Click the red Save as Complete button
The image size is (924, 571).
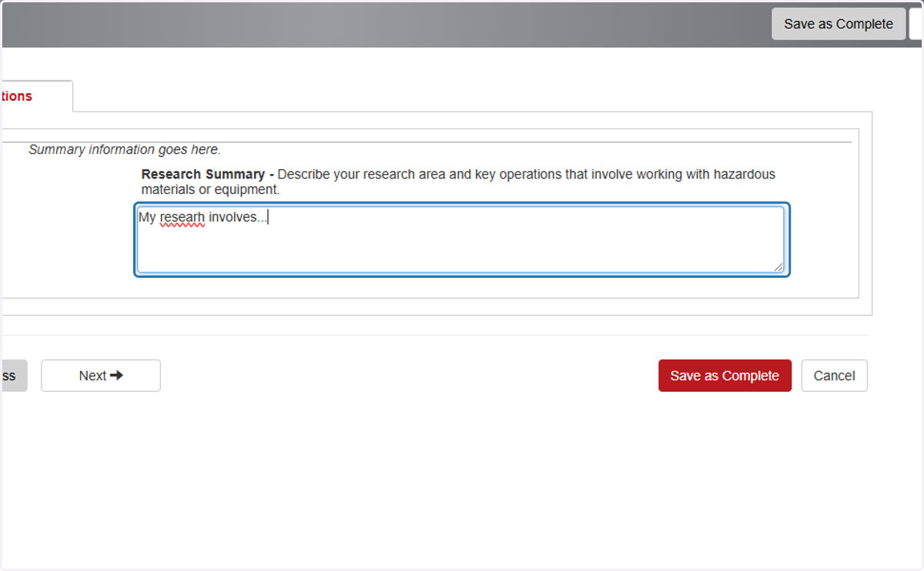tap(725, 376)
